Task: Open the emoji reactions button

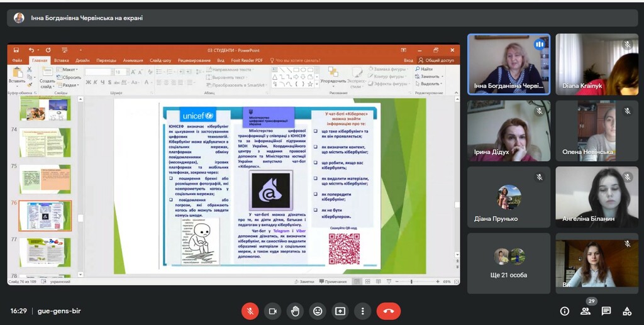Action: pyautogui.click(x=318, y=311)
